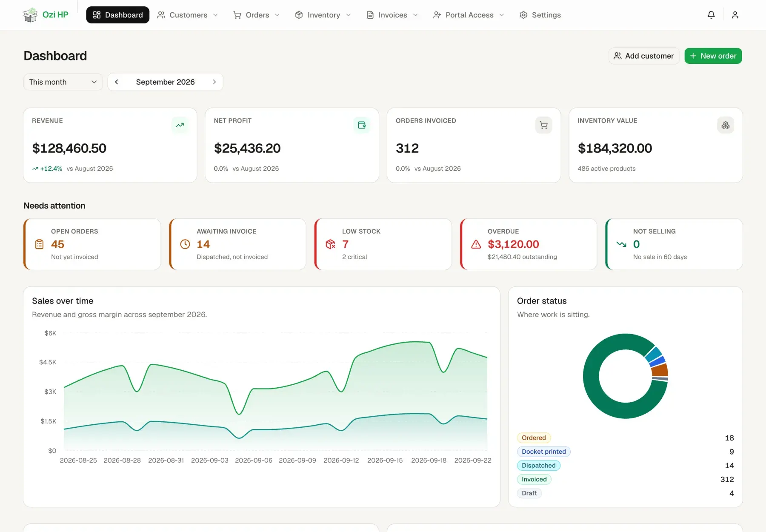This screenshot has width=766, height=532.
Task: Click the awaiting invoice clock icon
Action: (x=185, y=244)
